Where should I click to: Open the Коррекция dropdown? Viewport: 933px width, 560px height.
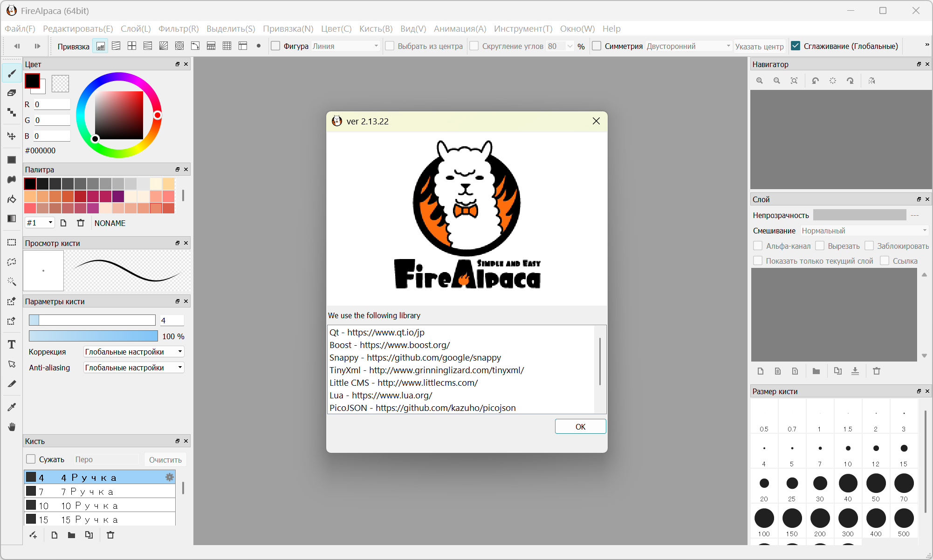pyautogui.click(x=134, y=352)
